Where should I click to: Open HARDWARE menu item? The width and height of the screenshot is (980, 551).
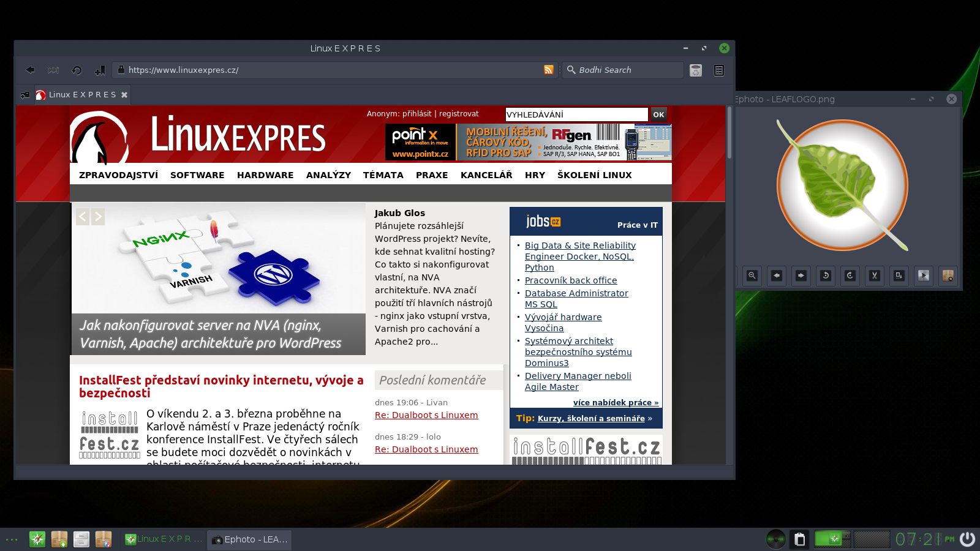coord(265,175)
